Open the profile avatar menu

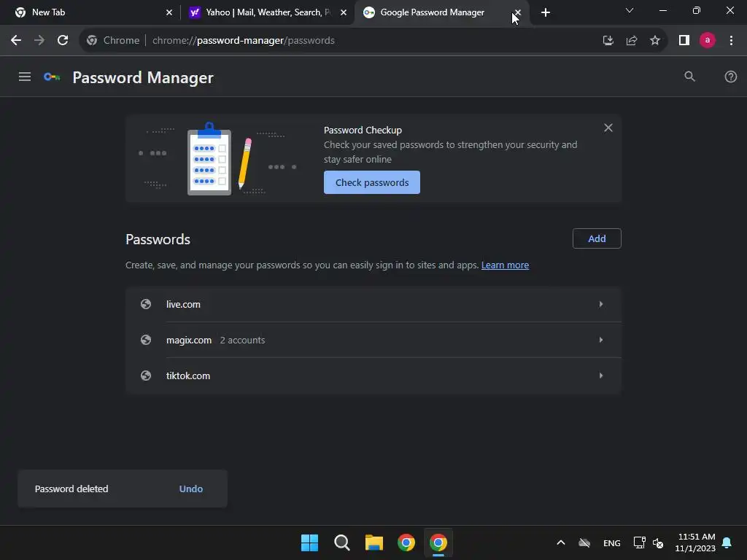pos(708,41)
